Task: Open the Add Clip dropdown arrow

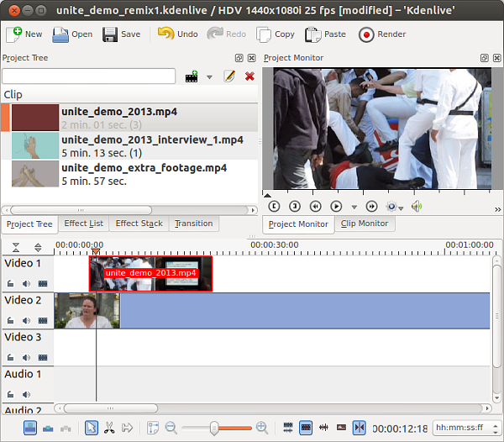Action: pyautogui.click(x=209, y=77)
